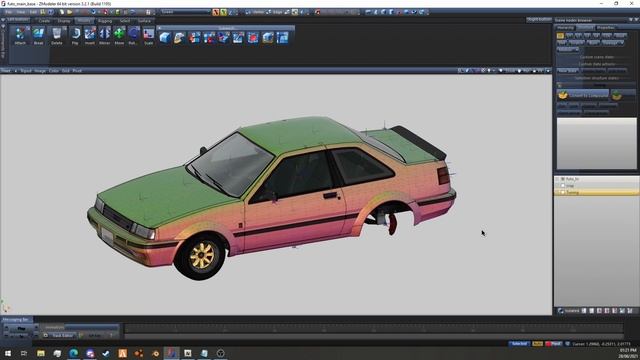
Task: Switch to the Display tab
Action: click(64, 21)
